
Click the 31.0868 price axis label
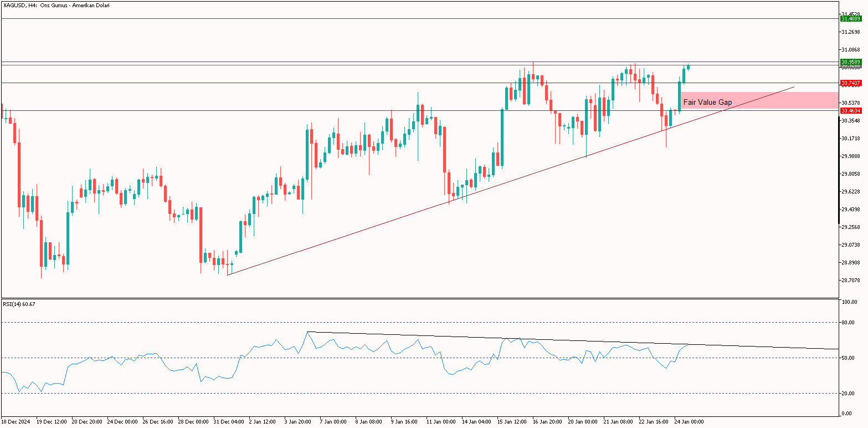click(850, 49)
